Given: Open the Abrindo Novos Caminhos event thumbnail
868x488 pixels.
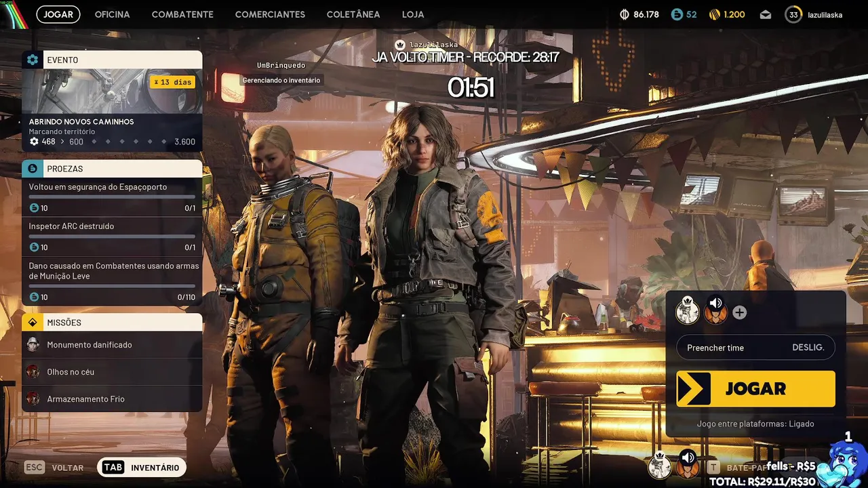Looking at the screenshot, I should pos(112,91).
